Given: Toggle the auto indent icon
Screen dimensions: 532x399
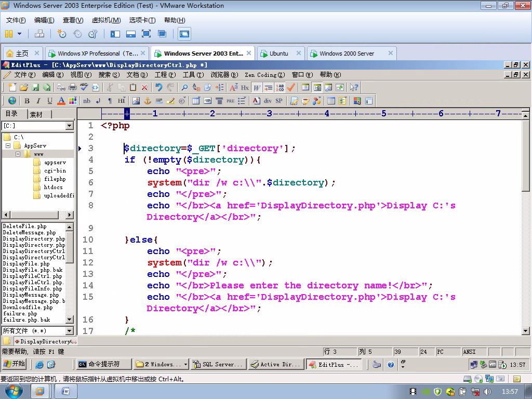Looking at the screenshot, I should (269, 87).
